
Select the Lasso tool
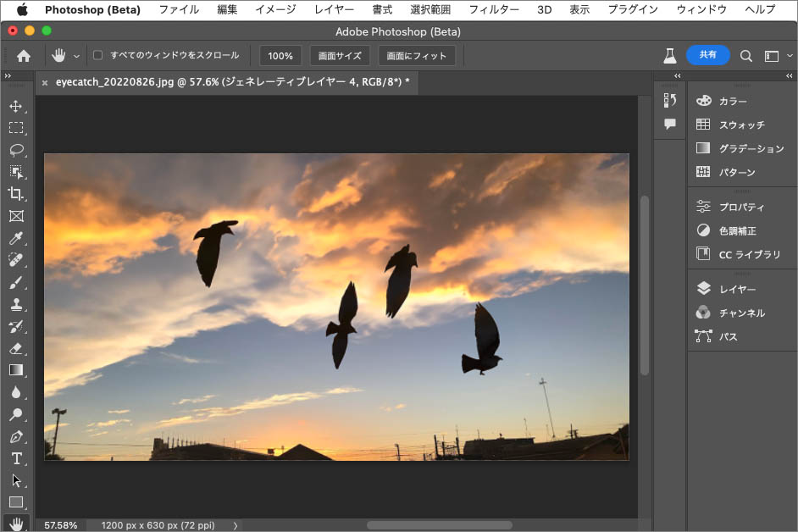16,150
